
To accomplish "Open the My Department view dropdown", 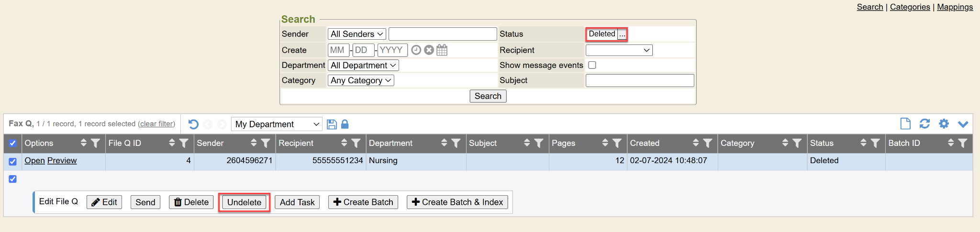I will pos(277,124).
